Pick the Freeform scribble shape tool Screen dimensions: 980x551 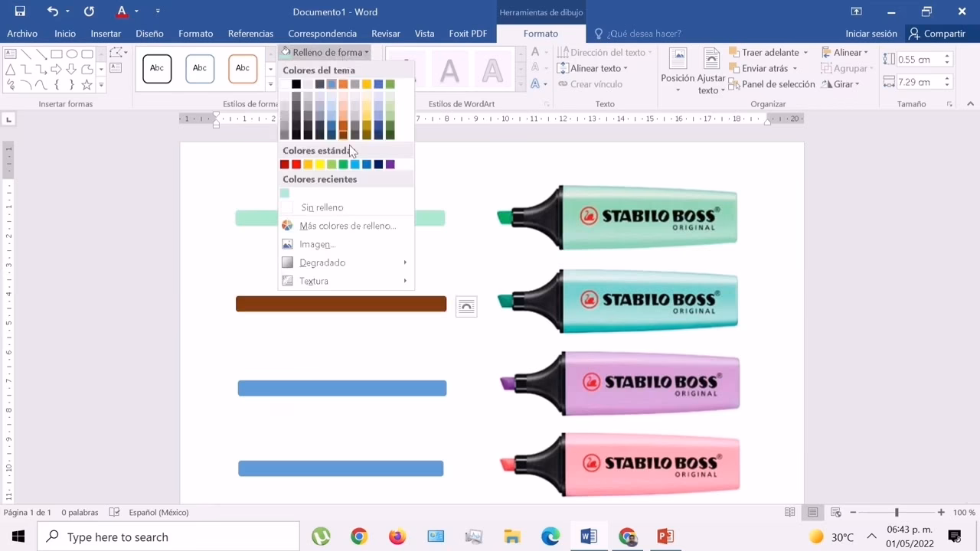click(x=10, y=84)
